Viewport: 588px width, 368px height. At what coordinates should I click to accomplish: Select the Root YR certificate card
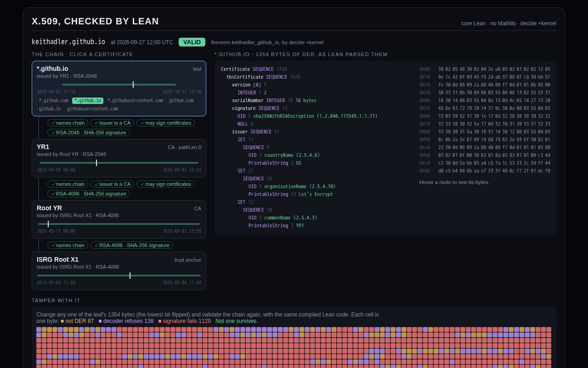(x=119, y=219)
